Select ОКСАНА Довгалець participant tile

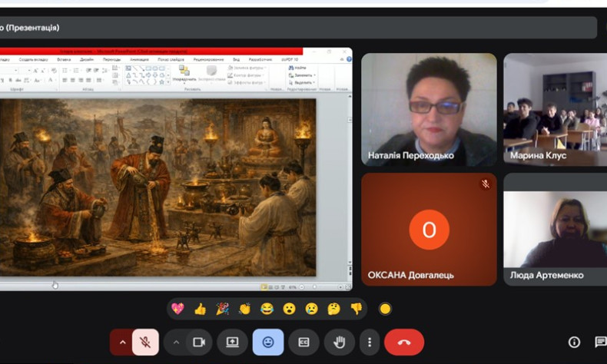point(429,230)
